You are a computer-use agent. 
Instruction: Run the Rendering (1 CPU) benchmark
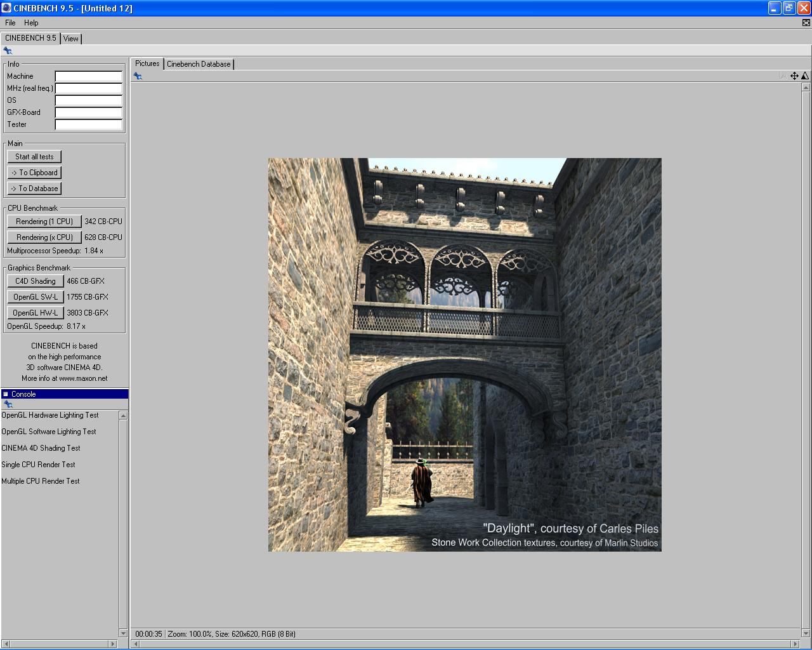click(x=44, y=222)
